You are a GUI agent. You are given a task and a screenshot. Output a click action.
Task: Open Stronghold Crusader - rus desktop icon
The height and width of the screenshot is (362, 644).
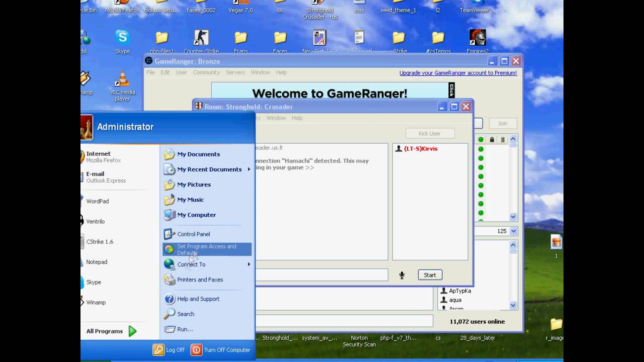pyautogui.click(x=319, y=10)
